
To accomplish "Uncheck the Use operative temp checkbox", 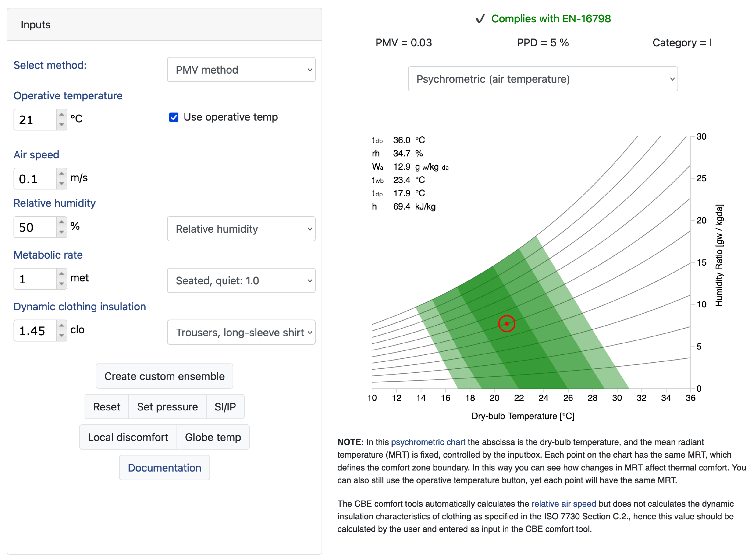I will [174, 117].
